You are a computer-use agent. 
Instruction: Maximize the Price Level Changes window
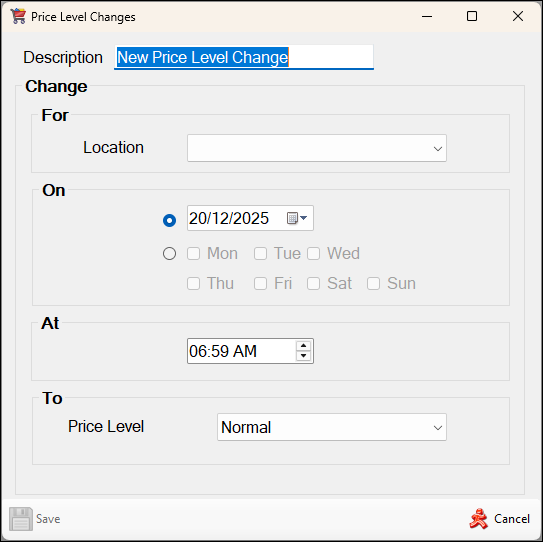pos(472,16)
